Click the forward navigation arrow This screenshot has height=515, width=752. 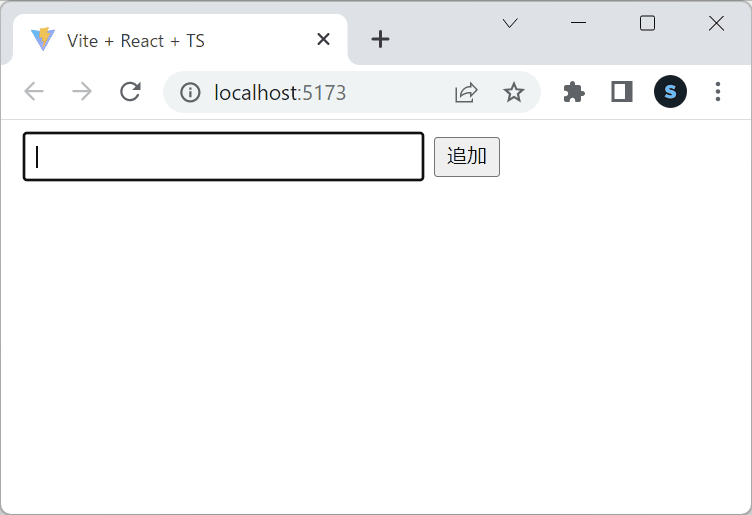(x=82, y=92)
